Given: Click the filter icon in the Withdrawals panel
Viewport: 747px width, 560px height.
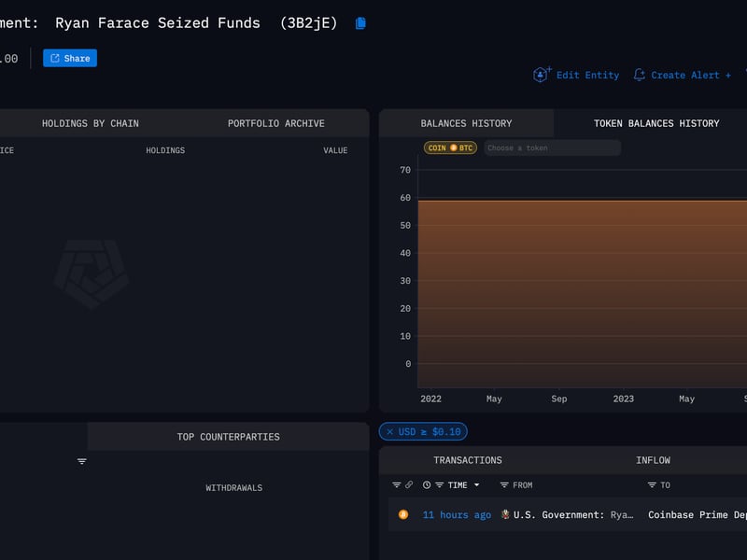Looking at the screenshot, I should [x=82, y=461].
